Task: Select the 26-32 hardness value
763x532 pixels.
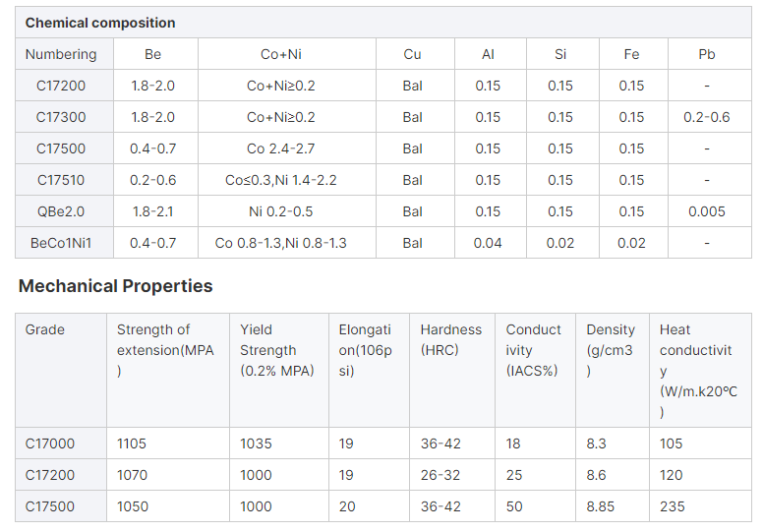Action: [440, 475]
